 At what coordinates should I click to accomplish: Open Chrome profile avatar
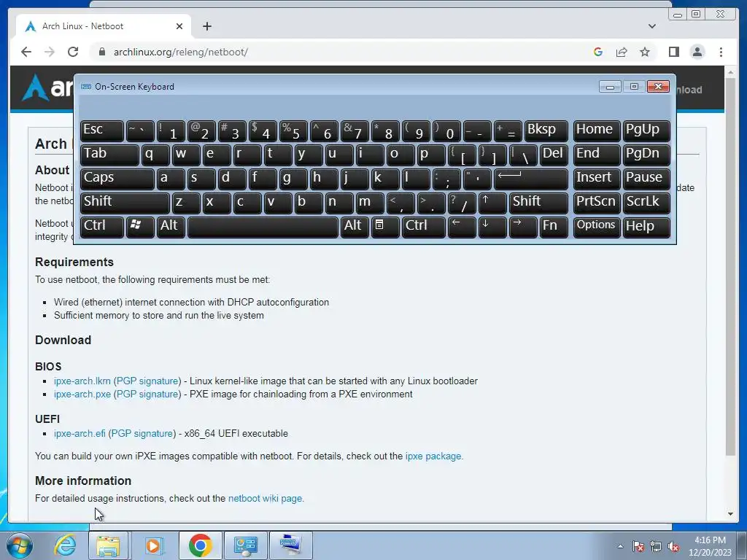point(697,52)
